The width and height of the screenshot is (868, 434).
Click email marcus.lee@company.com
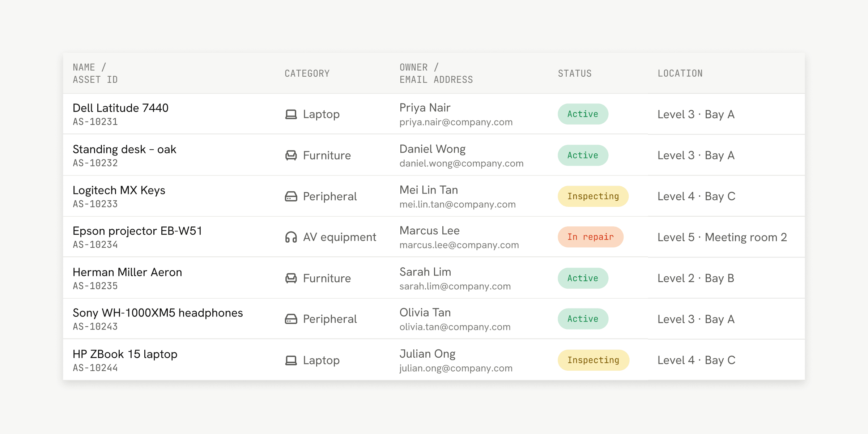click(x=459, y=245)
